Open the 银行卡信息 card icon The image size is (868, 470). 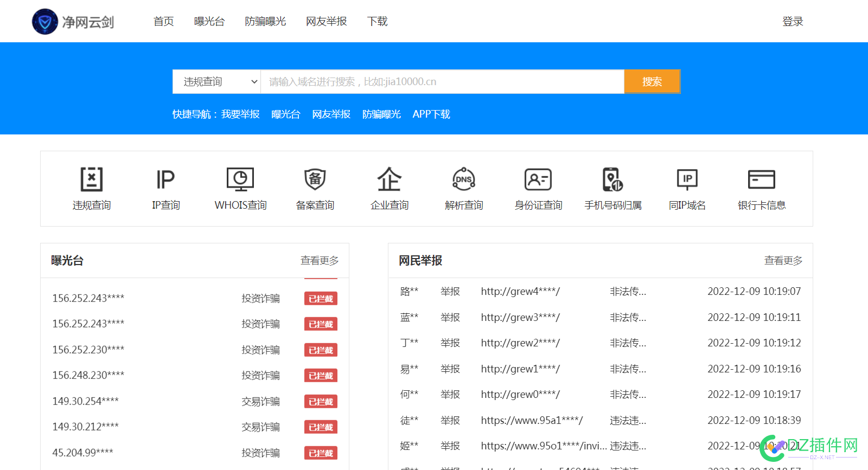pos(762,179)
